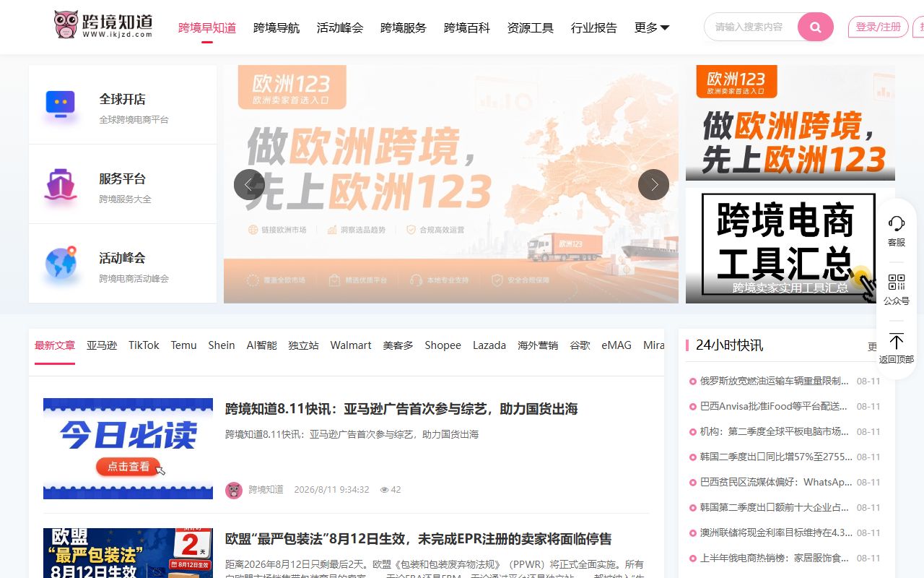Go to next carousel slide arrow

pos(653,185)
